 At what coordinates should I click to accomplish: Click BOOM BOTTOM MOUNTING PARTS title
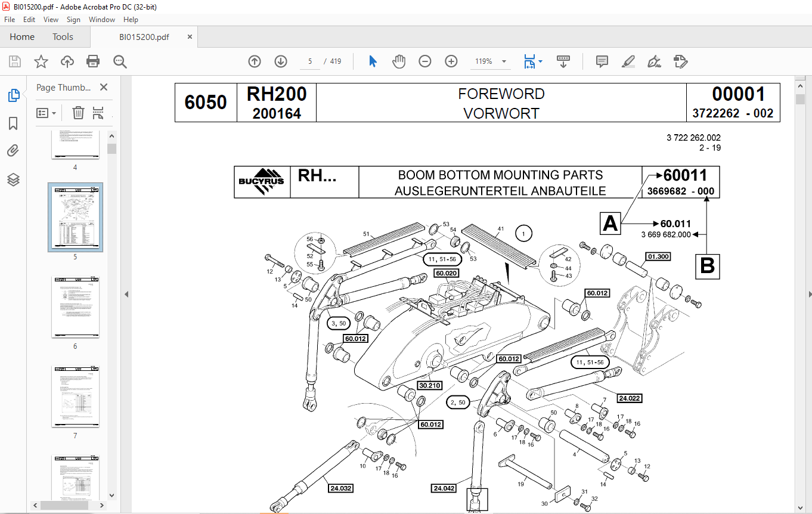[x=500, y=175]
